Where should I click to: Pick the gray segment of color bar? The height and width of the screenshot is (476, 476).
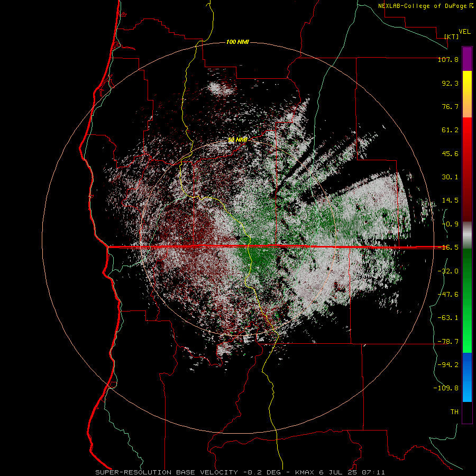467,235
